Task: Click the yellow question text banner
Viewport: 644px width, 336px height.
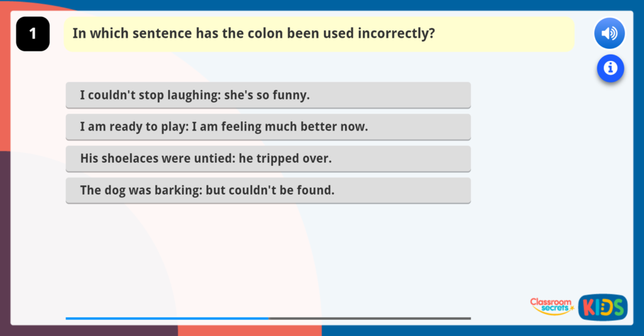Action: coord(319,34)
